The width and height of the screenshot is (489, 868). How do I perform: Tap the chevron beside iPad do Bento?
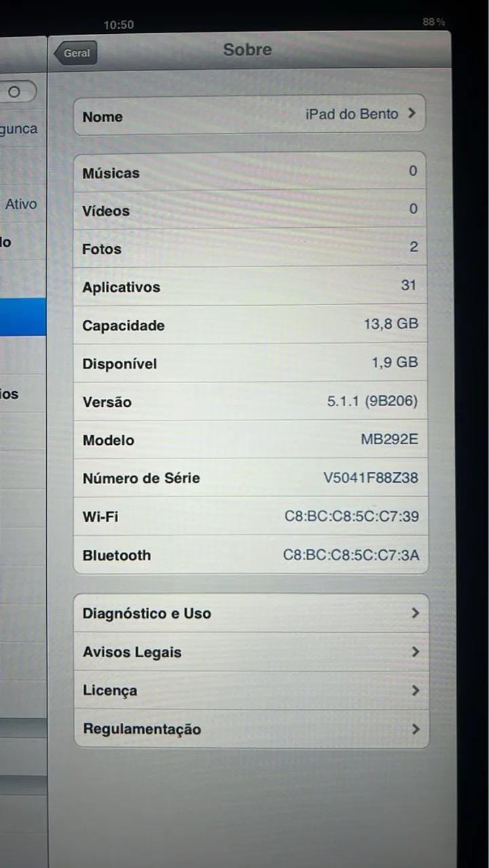point(412,114)
